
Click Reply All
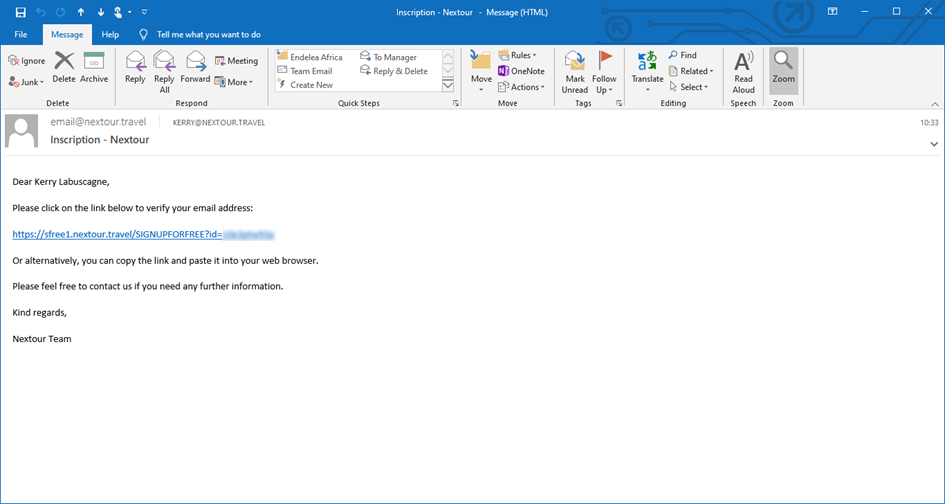(x=164, y=72)
